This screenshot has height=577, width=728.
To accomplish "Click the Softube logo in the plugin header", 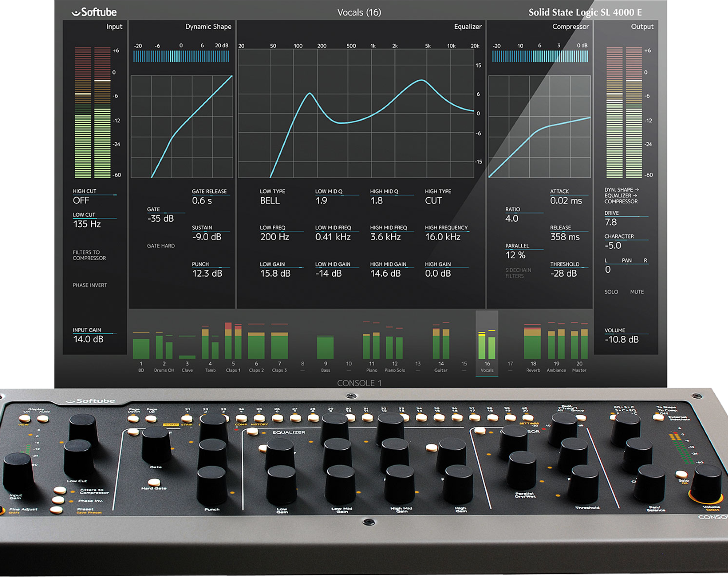I will click(x=94, y=13).
